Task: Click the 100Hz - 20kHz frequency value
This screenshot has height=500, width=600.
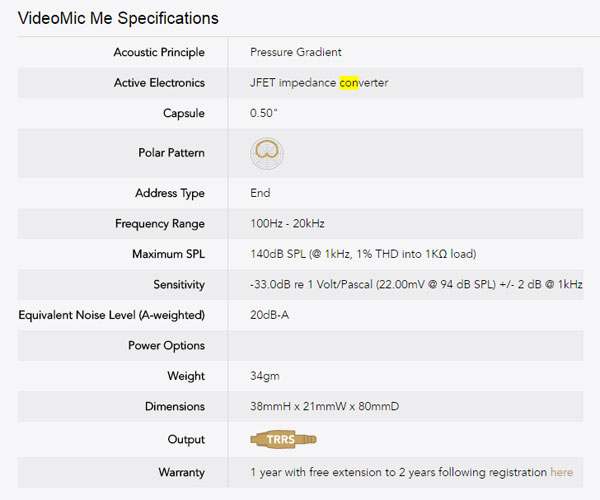Action: 287,223
